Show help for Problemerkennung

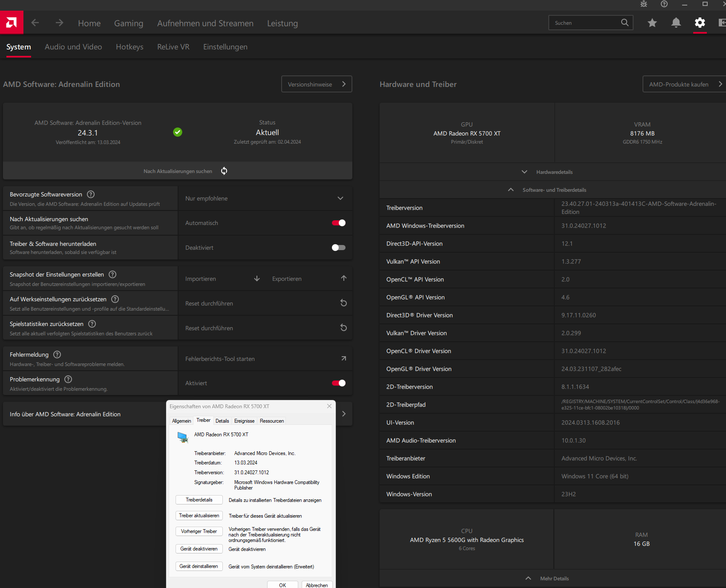tap(68, 379)
